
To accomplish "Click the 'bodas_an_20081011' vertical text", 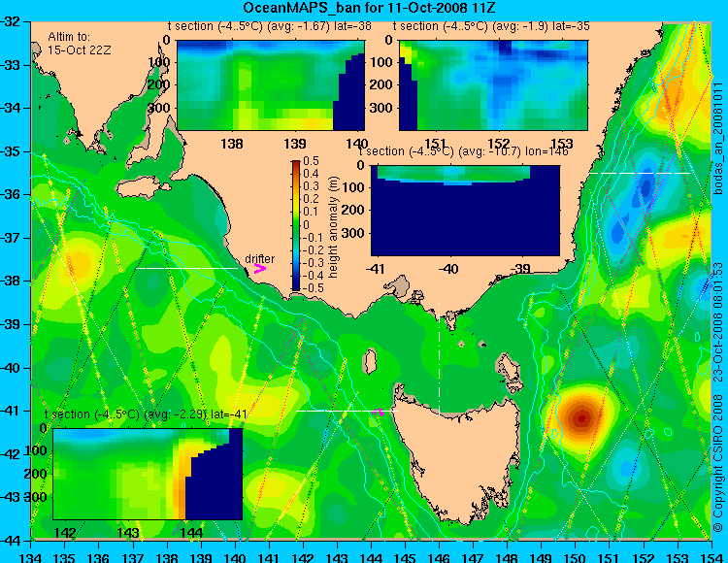I will 718,140.
